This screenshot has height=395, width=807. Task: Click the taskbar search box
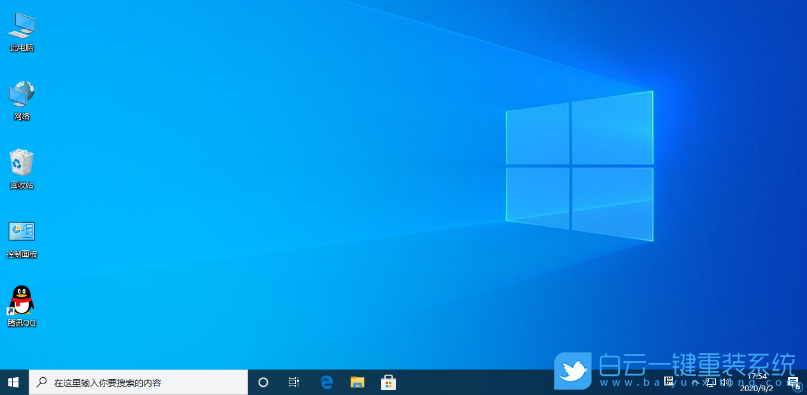138,382
